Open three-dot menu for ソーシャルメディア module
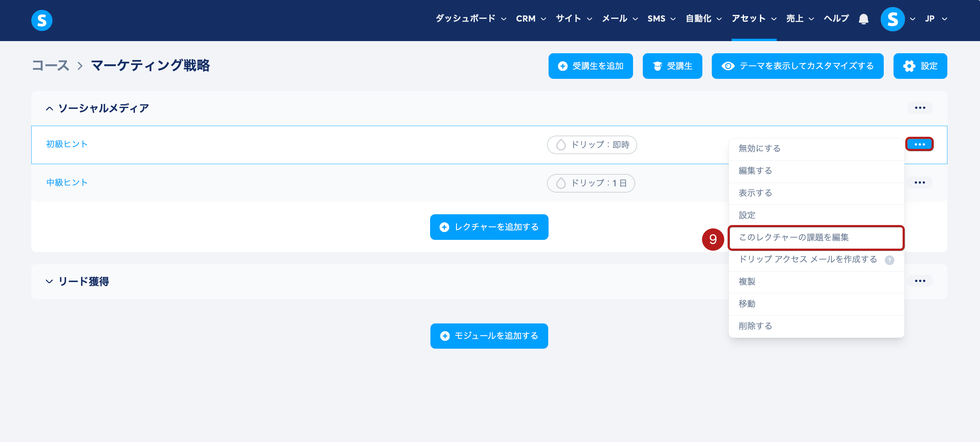Screen dimensions: 980x442 pos(919,108)
